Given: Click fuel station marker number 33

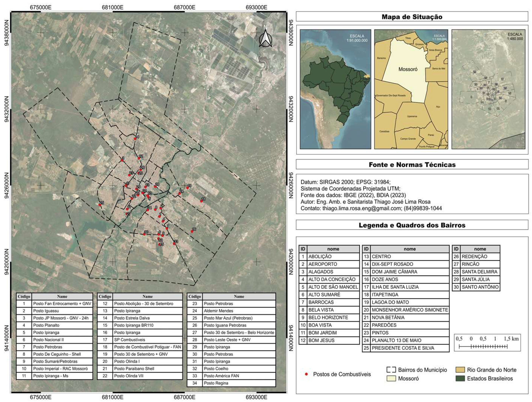Looking at the screenshot, I should (x=174, y=244).
